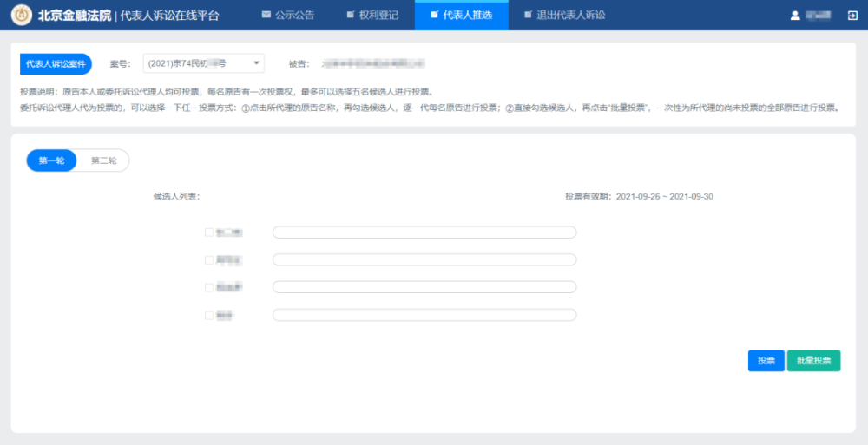
Task: Click the blue 投票 button
Action: (x=766, y=361)
